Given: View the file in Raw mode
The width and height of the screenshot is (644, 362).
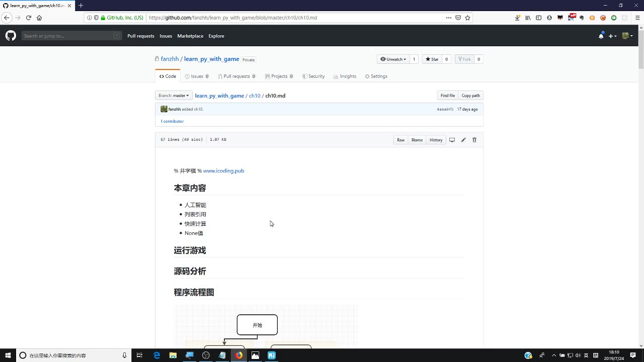Looking at the screenshot, I should point(400,140).
